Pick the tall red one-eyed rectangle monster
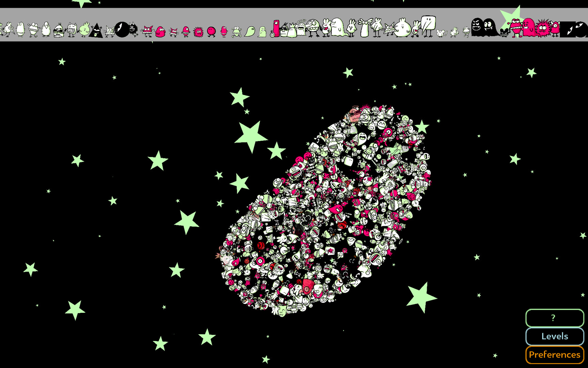 (276, 28)
